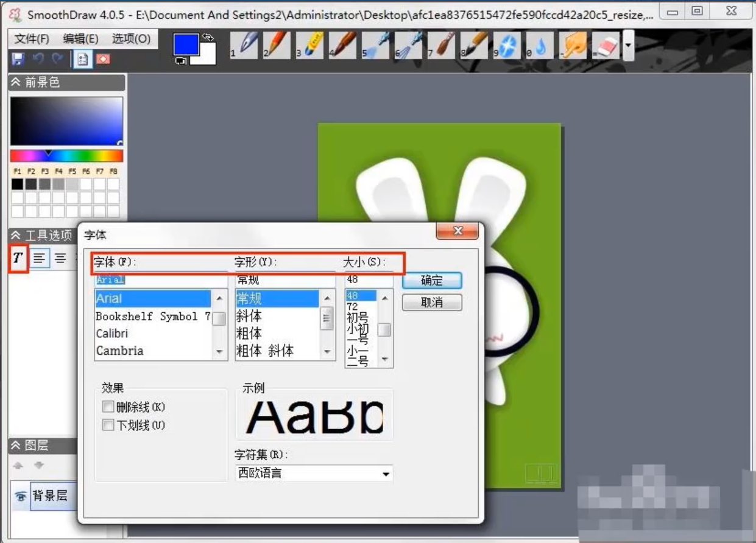This screenshot has width=756, height=543.
Task: Enable the 删除线 strikethrough checkbox
Action: pos(108,407)
